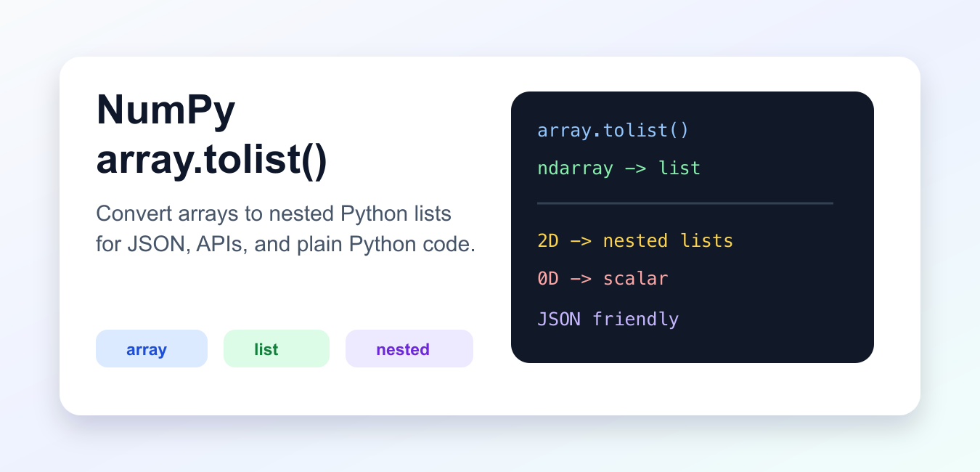Image resolution: width=980 pixels, height=472 pixels.
Task: Select the green "list" tag pill
Action: (277, 349)
